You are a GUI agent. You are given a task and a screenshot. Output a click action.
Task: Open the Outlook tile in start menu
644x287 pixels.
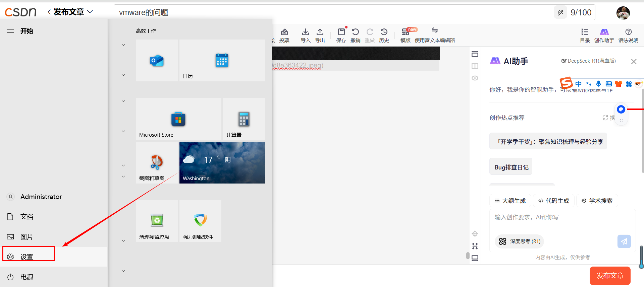(157, 60)
